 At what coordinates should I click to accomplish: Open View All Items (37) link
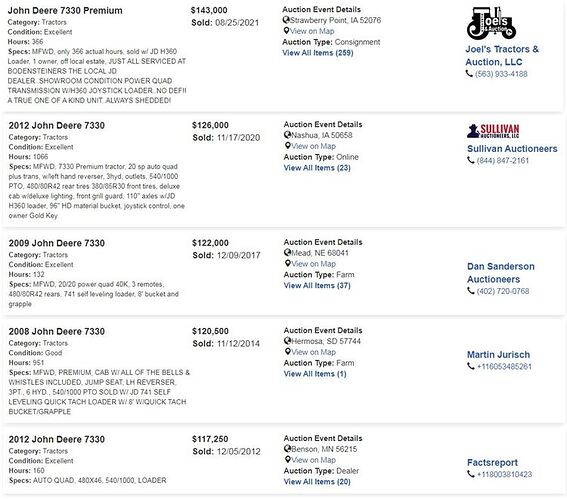(x=317, y=285)
